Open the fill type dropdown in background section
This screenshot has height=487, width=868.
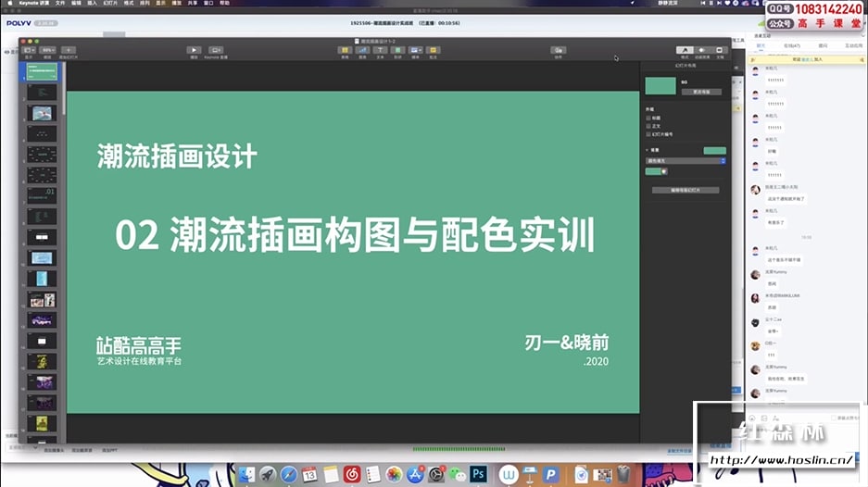tap(686, 161)
